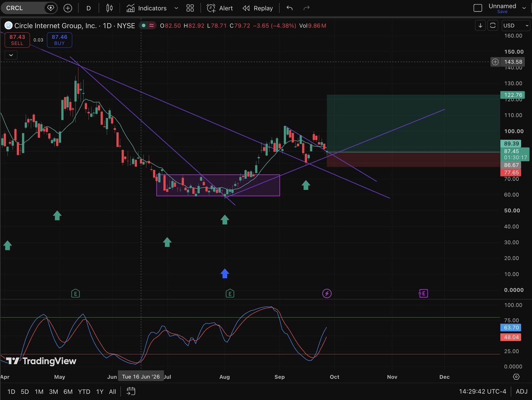Select the layout setup square icon

tap(477, 8)
